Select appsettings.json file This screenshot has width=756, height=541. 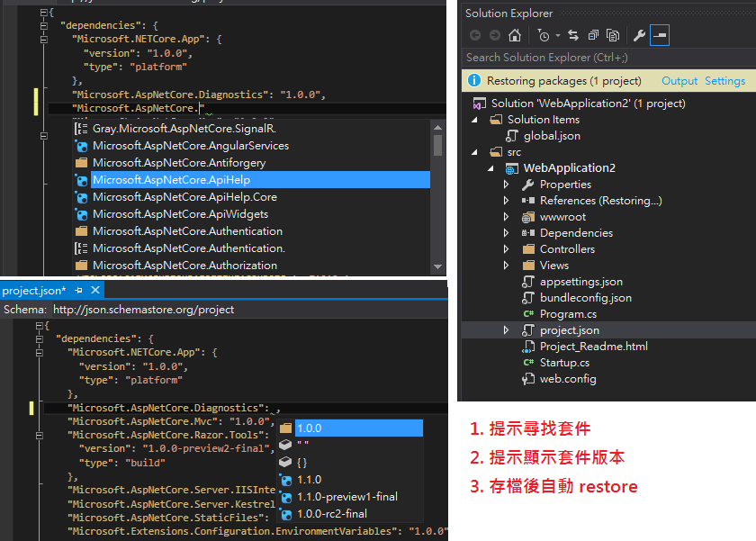580,282
